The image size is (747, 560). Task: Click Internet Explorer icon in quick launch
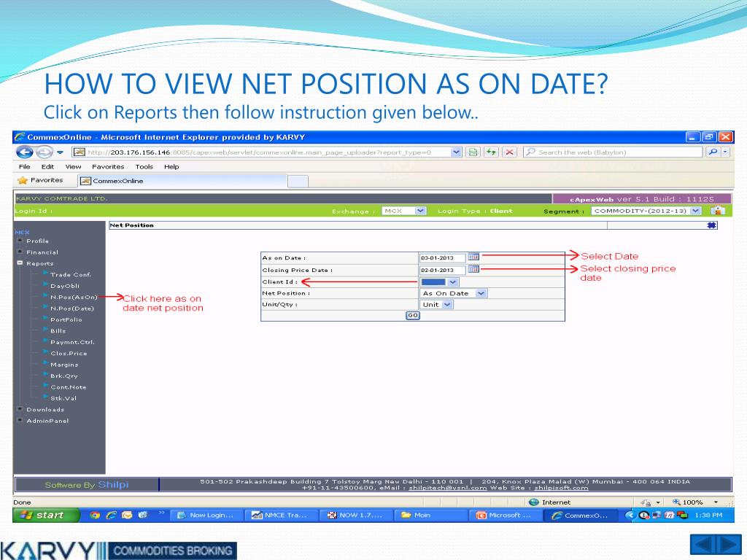111,515
